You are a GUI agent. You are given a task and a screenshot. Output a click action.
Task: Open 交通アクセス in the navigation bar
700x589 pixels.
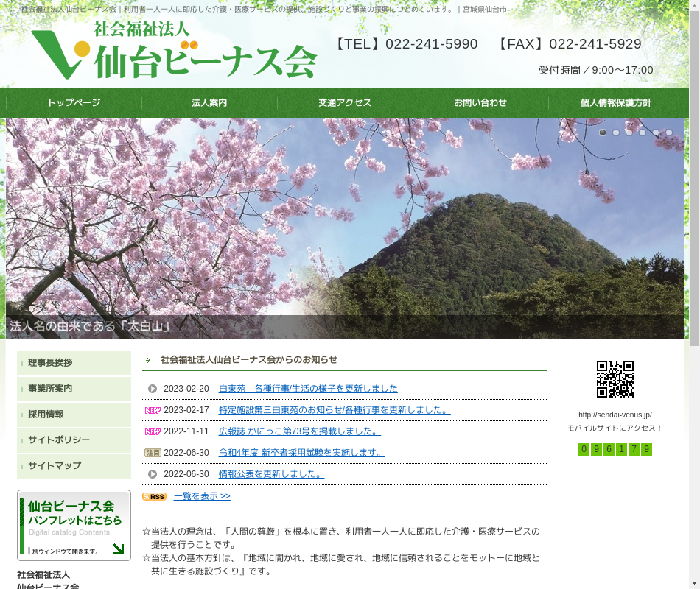pyautogui.click(x=345, y=103)
